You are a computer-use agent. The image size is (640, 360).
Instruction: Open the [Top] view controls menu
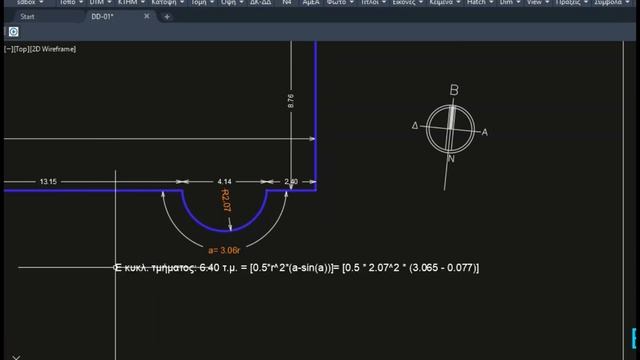[x=21, y=49]
